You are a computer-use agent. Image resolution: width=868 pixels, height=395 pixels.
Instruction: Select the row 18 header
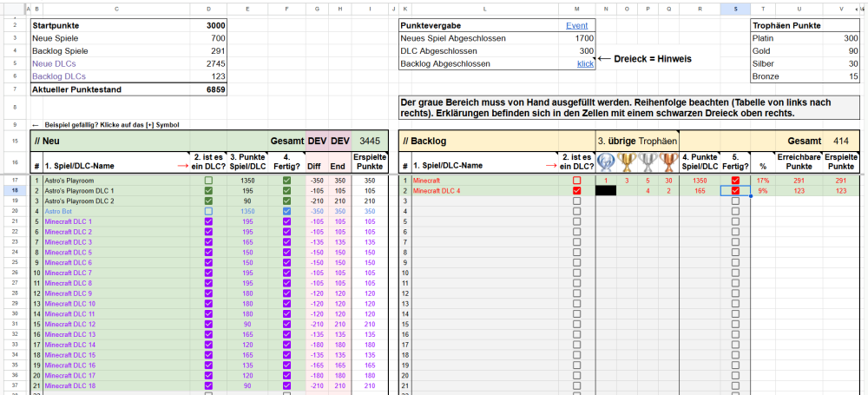pyautogui.click(x=15, y=191)
